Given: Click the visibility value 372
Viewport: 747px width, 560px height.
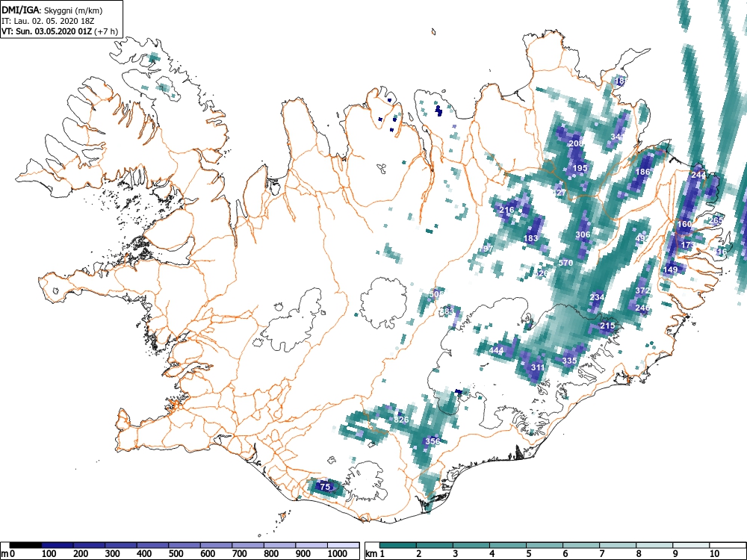Looking at the screenshot, I should point(642,290).
